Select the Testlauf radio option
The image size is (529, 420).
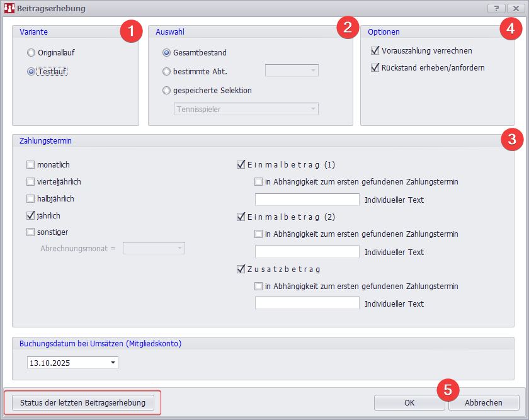pos(31,71)
